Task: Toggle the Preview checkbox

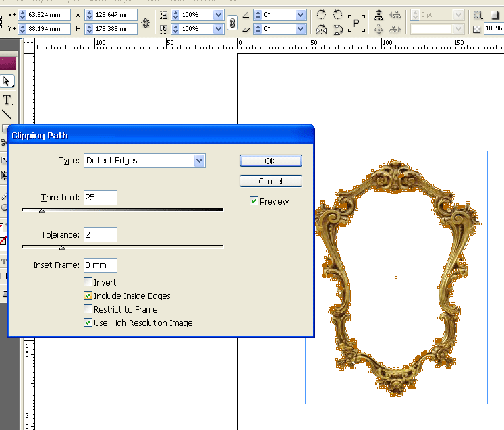Action: pyautogui.click(x=254, y=201)
